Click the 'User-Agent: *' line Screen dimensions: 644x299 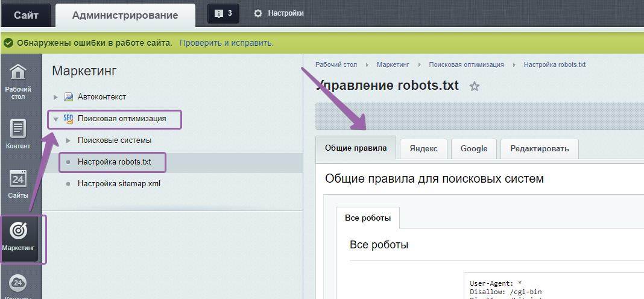tap(496, 283)
